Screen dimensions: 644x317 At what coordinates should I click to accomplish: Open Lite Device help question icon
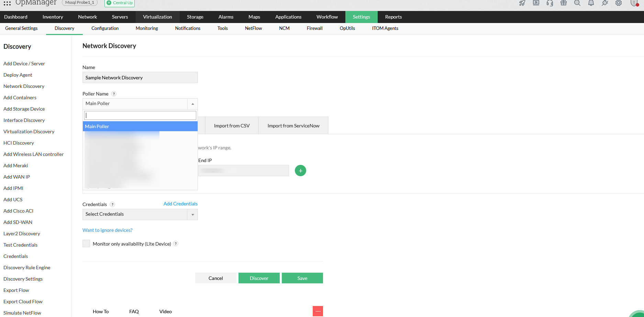pyautogui.click(x=176, y=244)
